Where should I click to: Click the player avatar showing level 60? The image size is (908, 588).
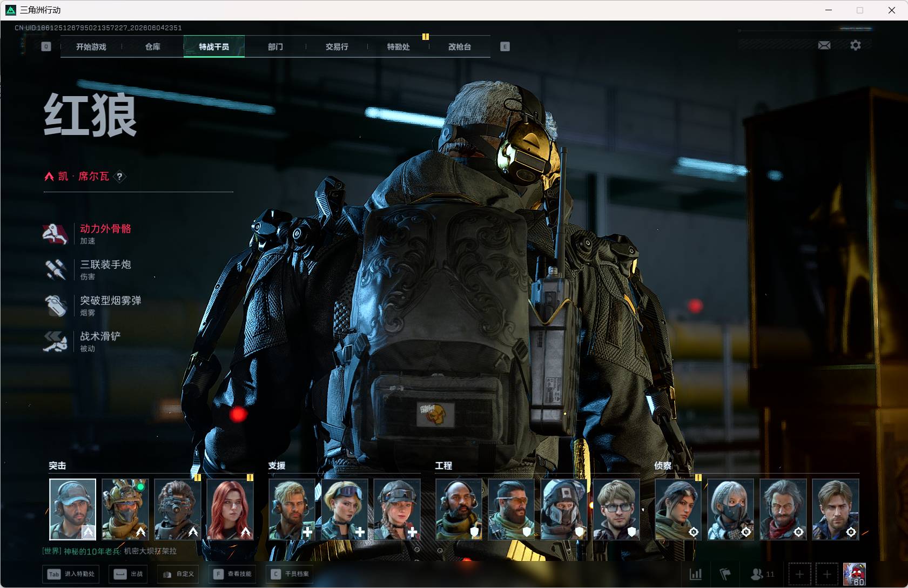[855, 574]
